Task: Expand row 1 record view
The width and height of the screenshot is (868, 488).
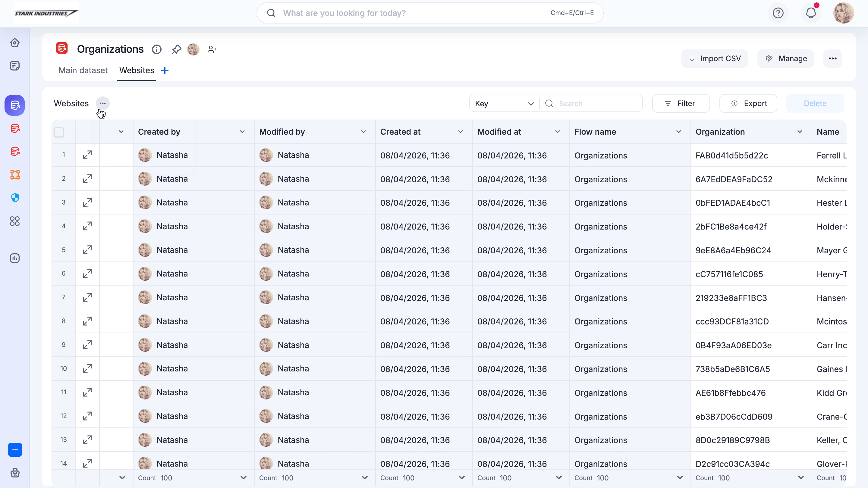Action: click(x=87, y=155)
